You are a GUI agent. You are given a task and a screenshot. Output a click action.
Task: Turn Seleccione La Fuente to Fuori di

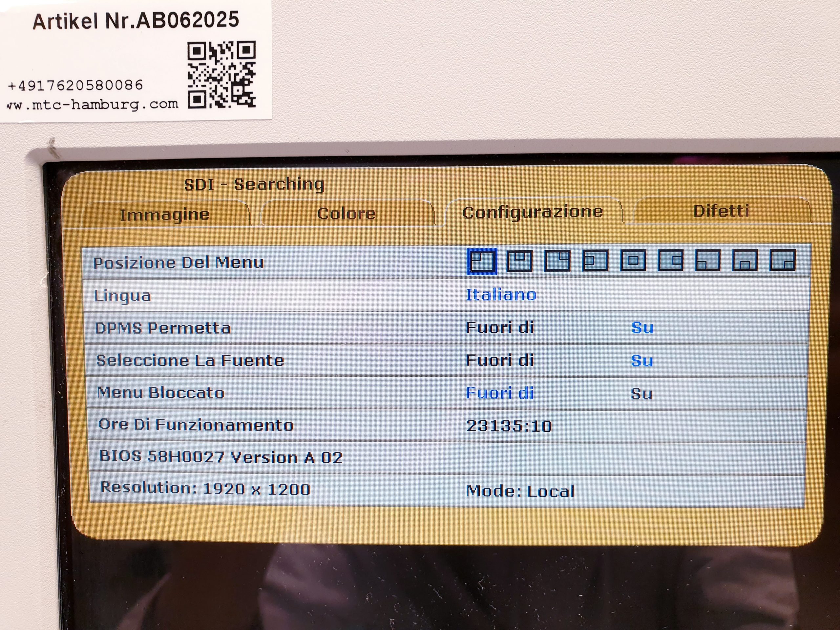(500, 360)
